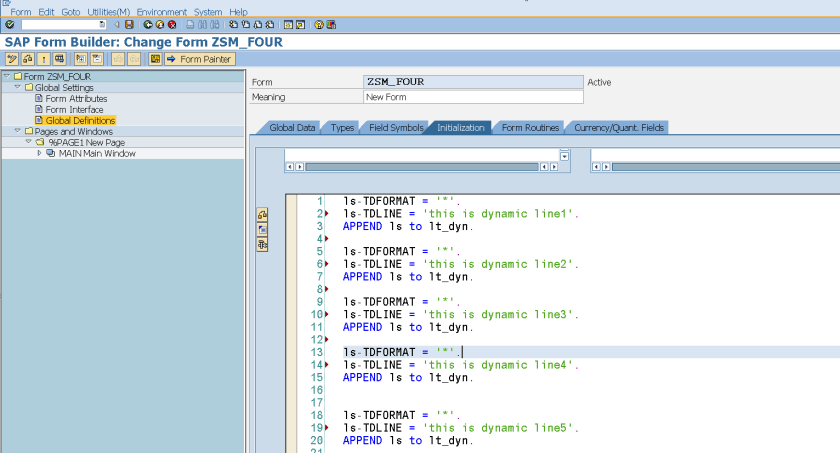Click the syntax check icon beside code editor
This screenshot has height=453, width=840.
(262, 214)
